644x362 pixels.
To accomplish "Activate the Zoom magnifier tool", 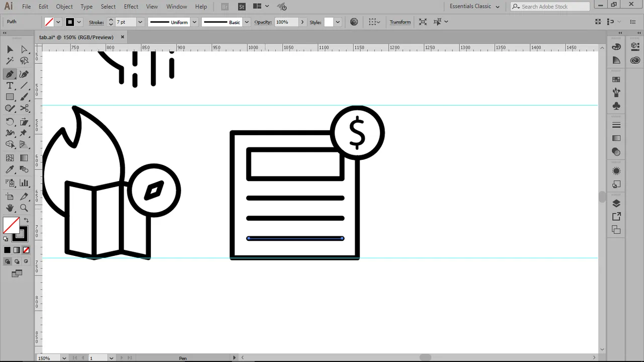I will [x=24, y=208].
